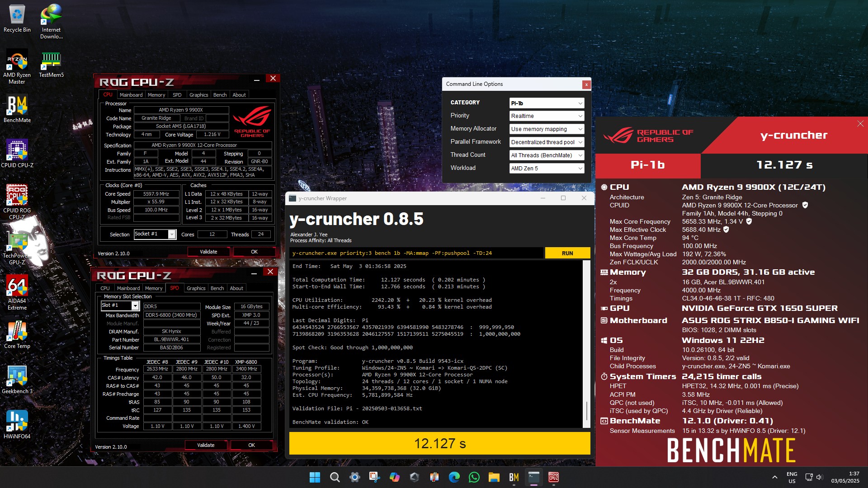Click the 'AMD Ryzen 9 9900X' Name value in CPU-Z
Image resolution: width=868 pixels, height=488 pixels.
(181, 110)
